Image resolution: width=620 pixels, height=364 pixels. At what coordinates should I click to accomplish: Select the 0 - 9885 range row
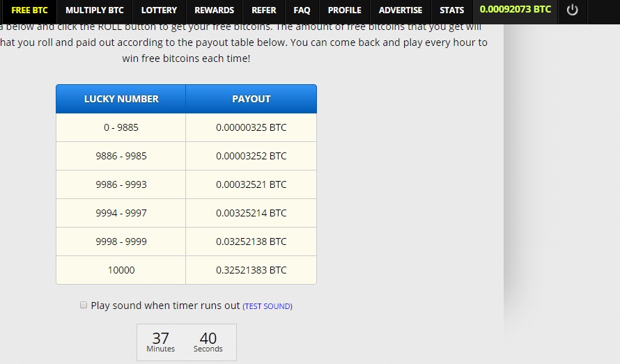click(x=121, y=127)
